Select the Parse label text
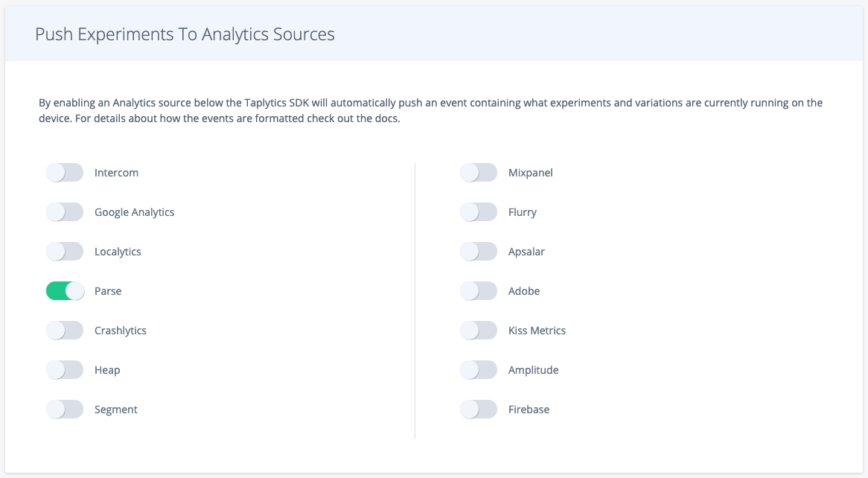This screenshot has width=868, height=478. point(108,291)
